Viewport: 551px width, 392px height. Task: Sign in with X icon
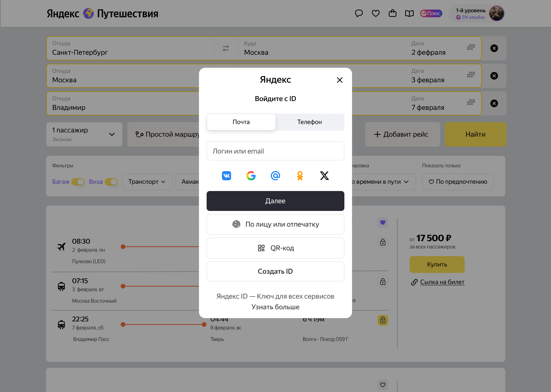[x=324, y=176]
